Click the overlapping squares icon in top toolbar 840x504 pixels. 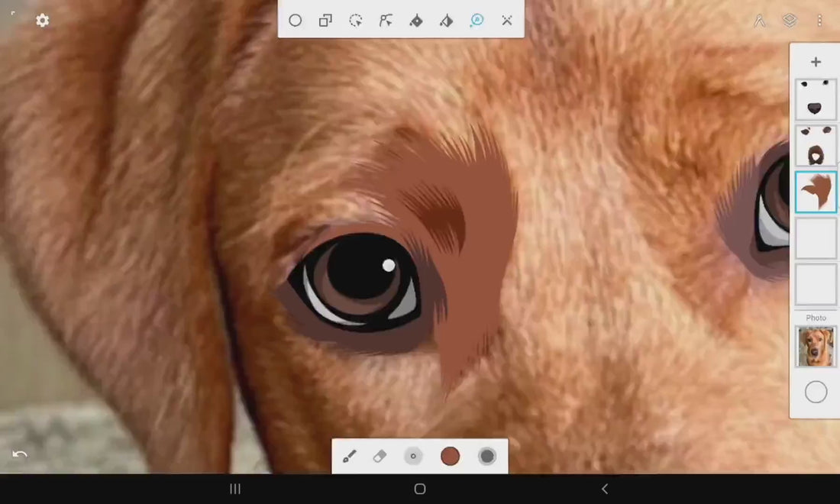[x=325, y=21]
